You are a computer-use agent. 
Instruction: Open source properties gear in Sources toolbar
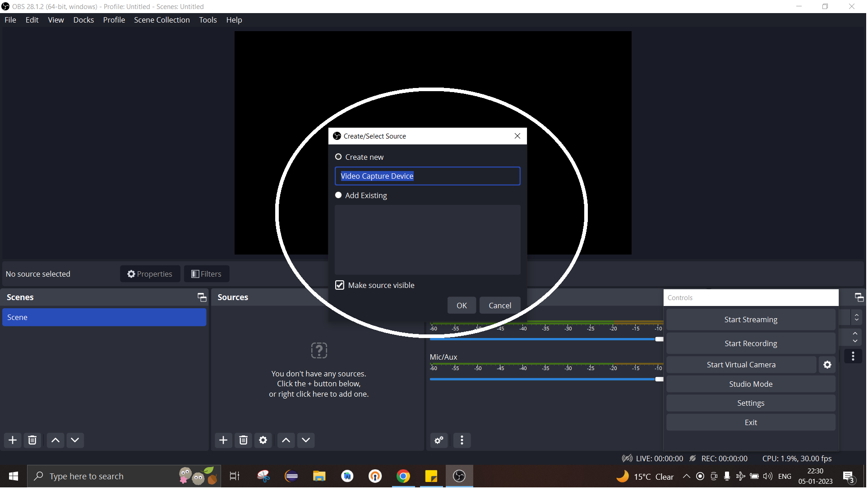pyautogui.click(x=263, y=440)
